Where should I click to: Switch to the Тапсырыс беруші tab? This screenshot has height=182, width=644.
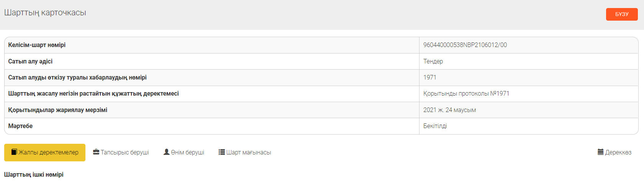[125, 153]
